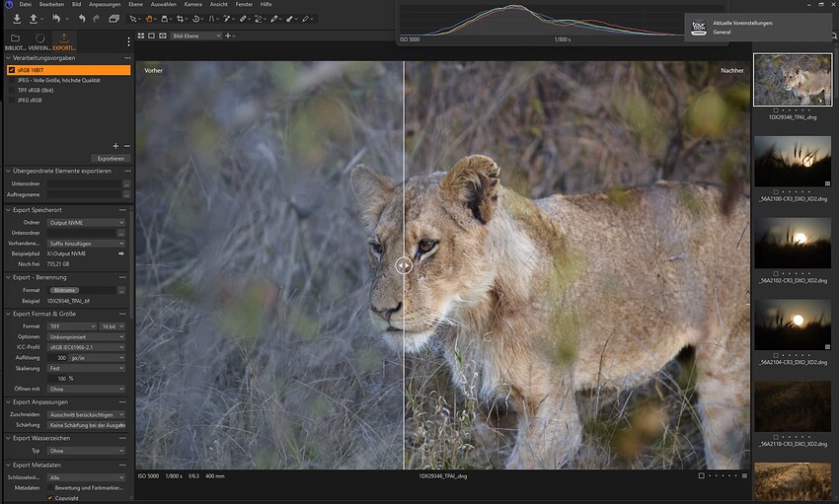Click the plus icon to add processing recipe
Screen dimensions: 839x504
(x=115, y=146)
